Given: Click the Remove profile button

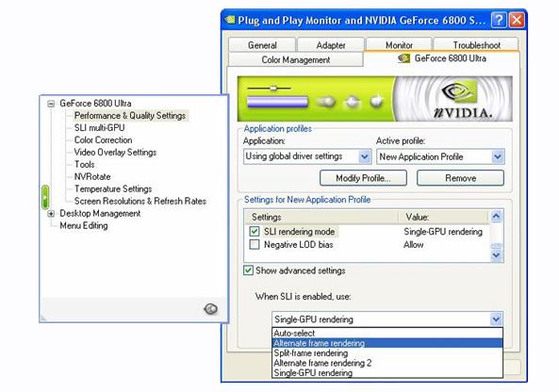Looking at the screenshot, I should coord(460,178).
